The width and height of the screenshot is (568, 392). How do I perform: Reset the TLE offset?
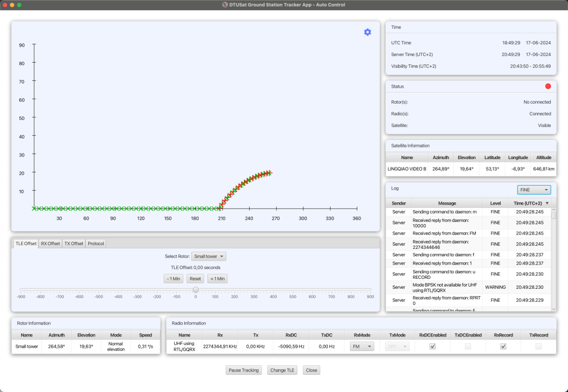tap(195, 279)
